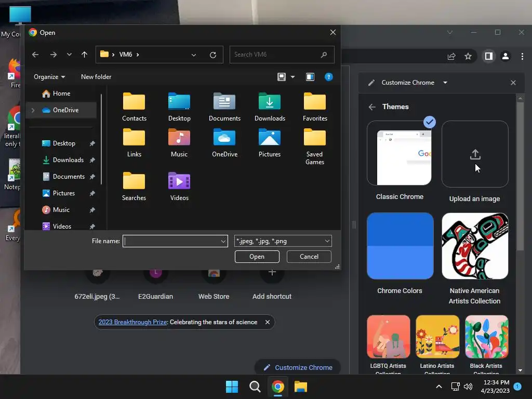
Task: Go forward in the Open dialog
Action: click(x=54, y=55)
